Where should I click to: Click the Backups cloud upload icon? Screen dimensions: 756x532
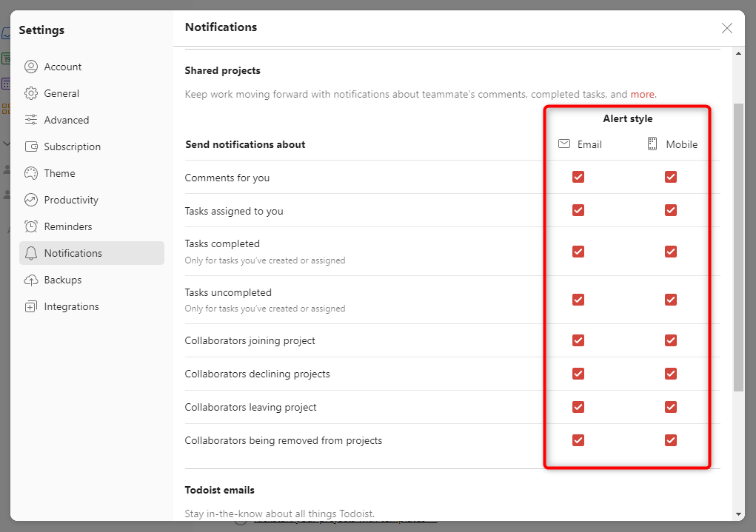click(x=31, y=280)
